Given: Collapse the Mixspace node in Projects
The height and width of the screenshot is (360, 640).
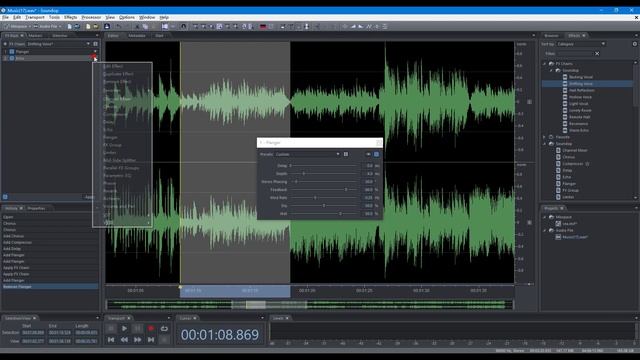Looking at the screenshot, I should (x=544, y=217).
